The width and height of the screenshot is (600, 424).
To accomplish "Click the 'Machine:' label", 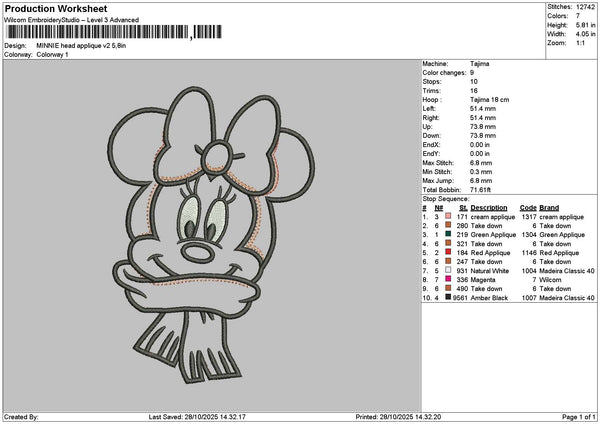I will point(435,64).
